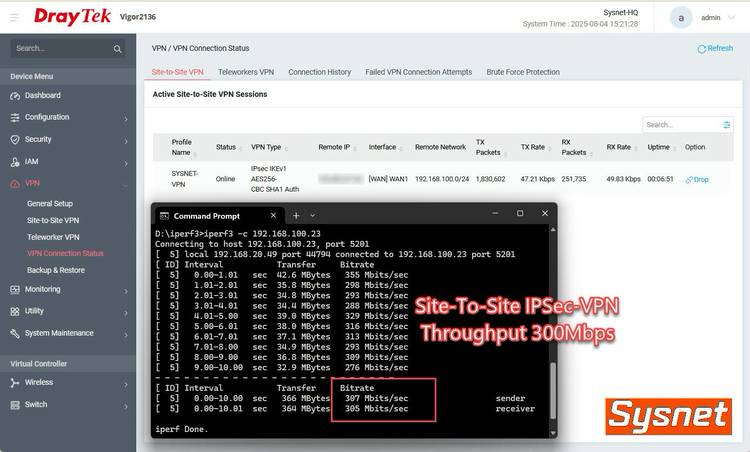Open the Connection History tab
This screenshot has width=750, height=452.
click(319, 72)
